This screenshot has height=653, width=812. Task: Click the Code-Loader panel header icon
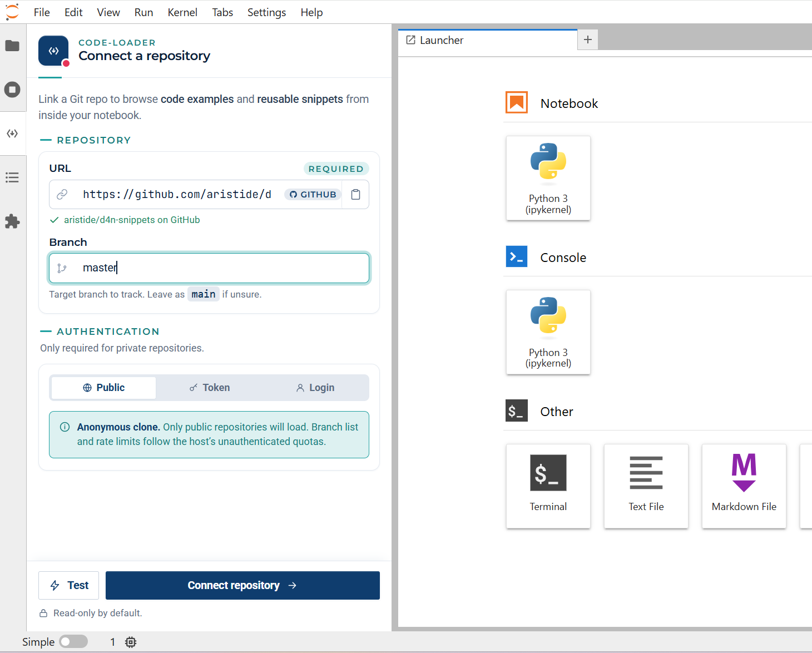pos(53,51)
